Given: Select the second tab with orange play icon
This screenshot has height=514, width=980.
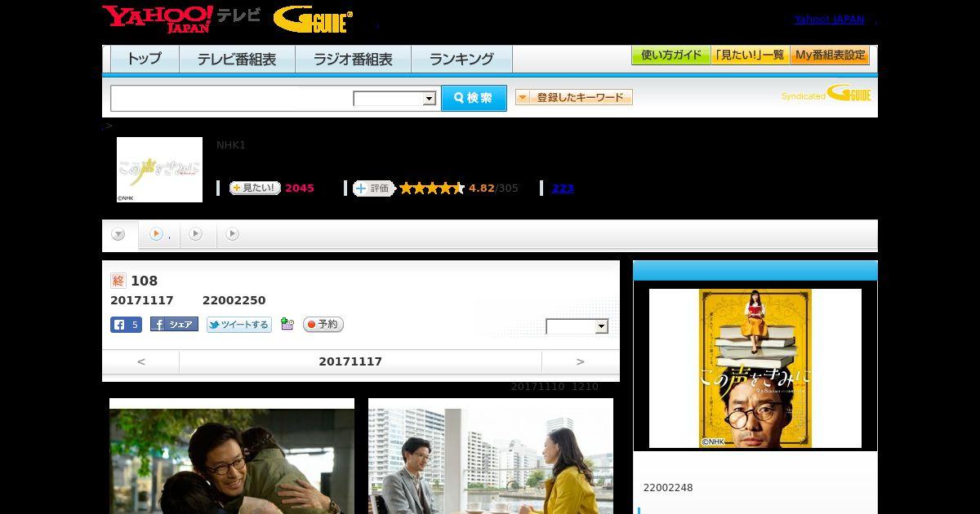Looking at the screenshot, I should pos(159,235).
